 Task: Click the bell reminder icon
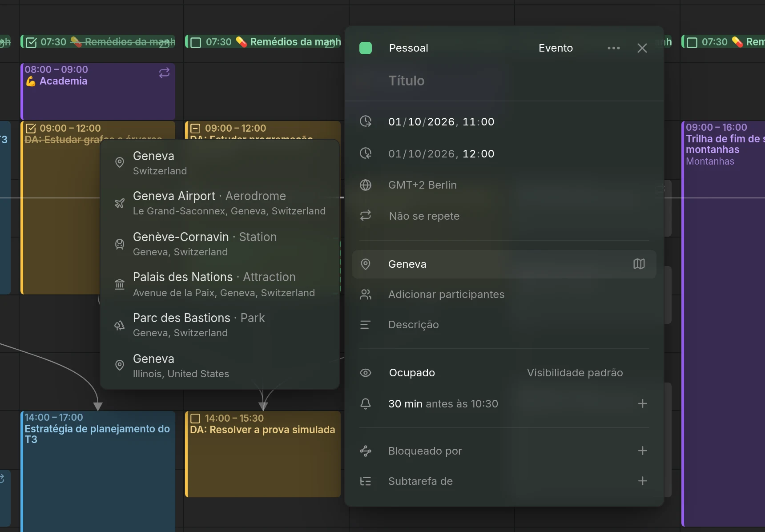point(366,403)
